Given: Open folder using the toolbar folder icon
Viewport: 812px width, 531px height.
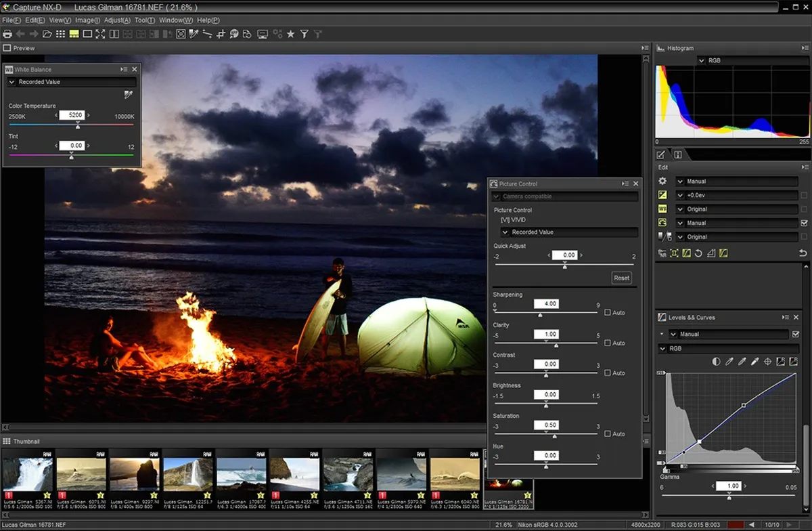Looking at the screenshot, I should tap(47, 34).
